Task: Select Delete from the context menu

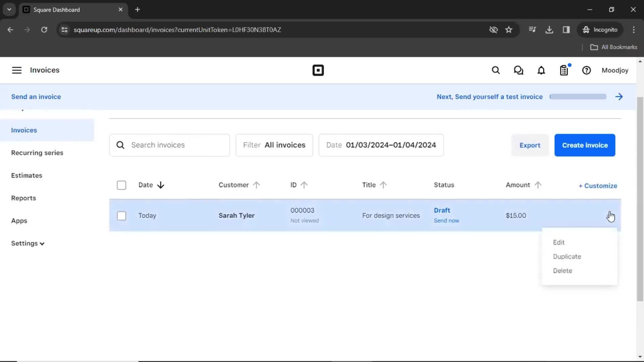Action: (562, 270)
